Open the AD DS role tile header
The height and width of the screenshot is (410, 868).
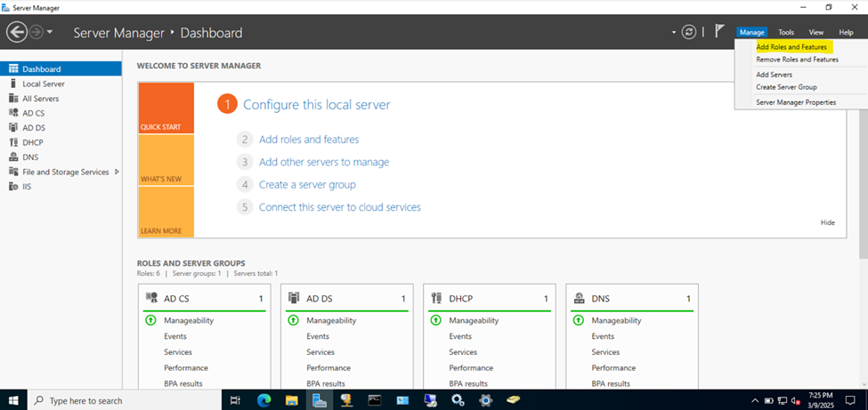(x=346, y=298)
